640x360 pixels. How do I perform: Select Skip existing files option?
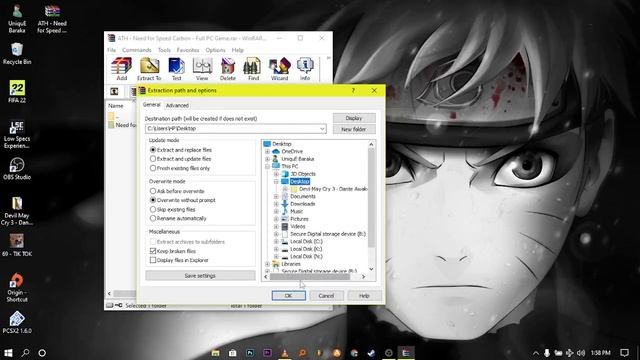[x=172, y=209]
